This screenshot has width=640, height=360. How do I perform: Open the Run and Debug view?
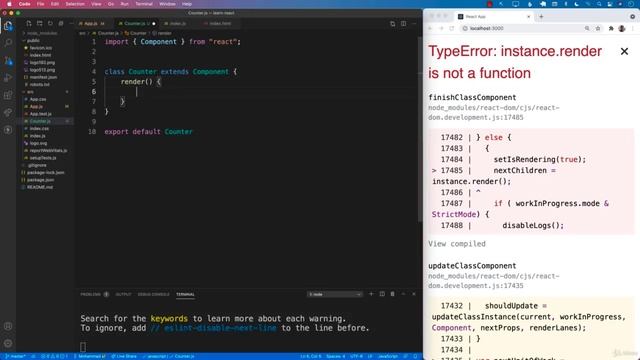[x=8, y=78]
